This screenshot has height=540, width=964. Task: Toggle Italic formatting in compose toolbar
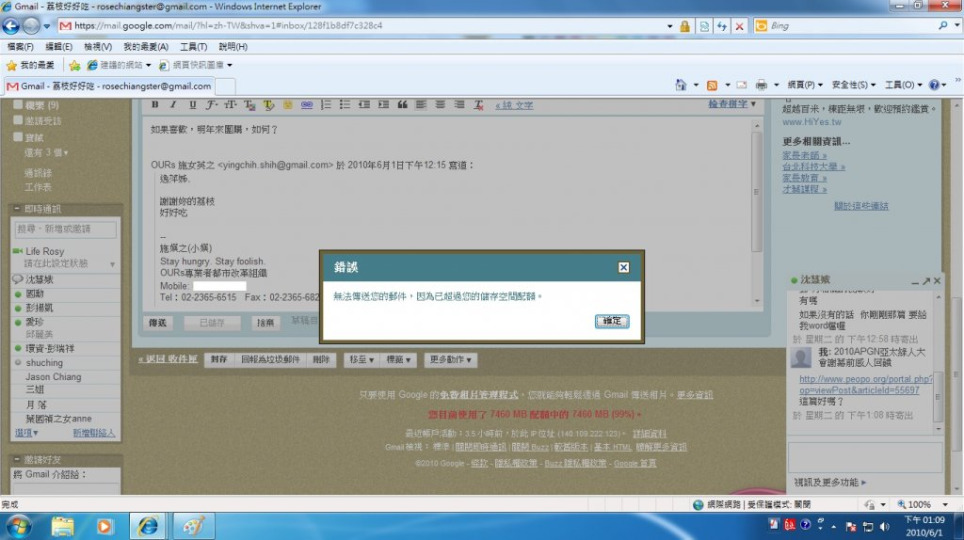point(173,105)
